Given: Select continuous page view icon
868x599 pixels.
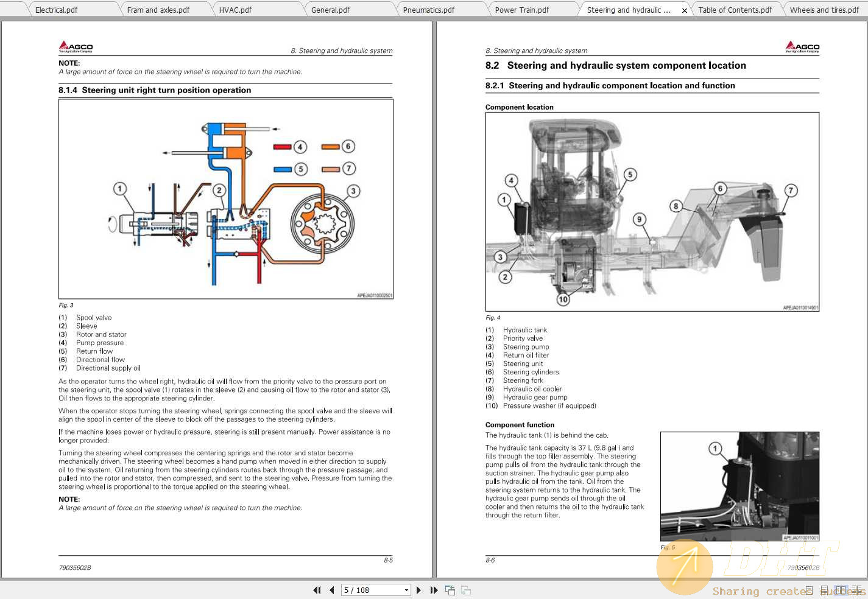Looking at the screenshot, I should 825,590.
